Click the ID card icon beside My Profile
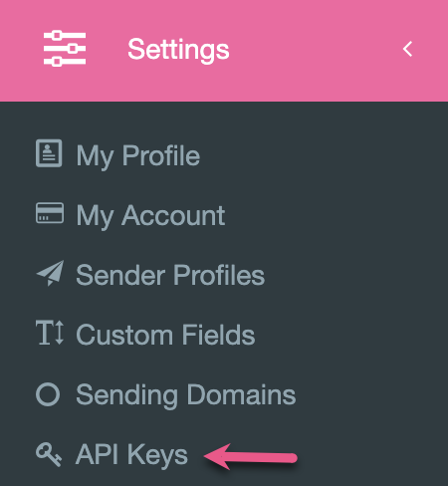The width and height of the screenshot is (448, 486). (x=49, y=153)
